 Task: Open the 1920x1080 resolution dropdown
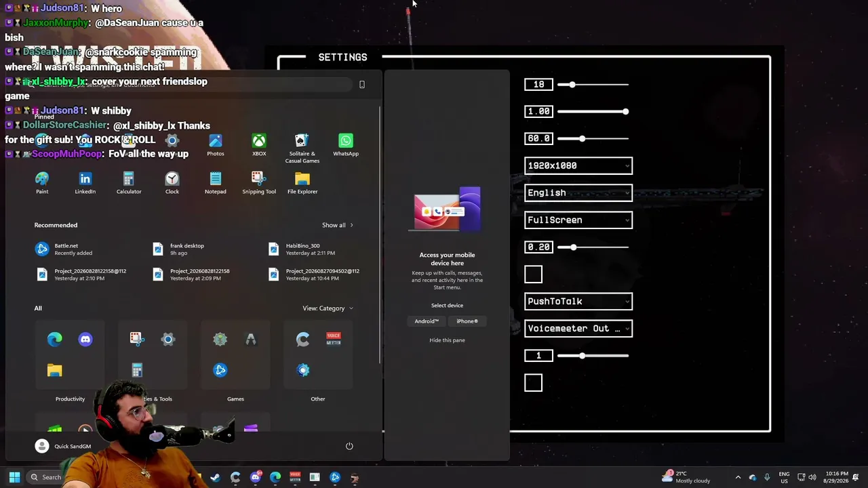click(x=578, y=165)
